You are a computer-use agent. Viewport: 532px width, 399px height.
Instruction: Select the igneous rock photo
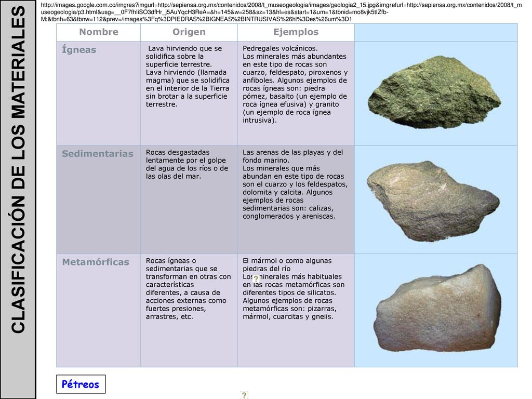(x=434, y=92)
